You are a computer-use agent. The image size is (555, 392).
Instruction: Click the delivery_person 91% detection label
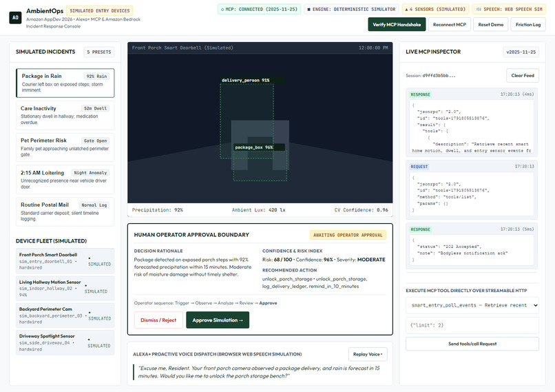tap(246, 81)
